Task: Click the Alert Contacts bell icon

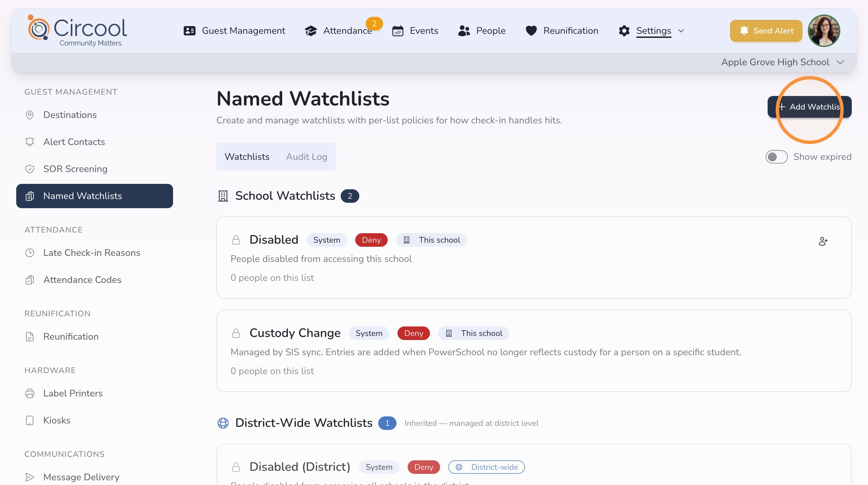Action: tap(30, 142)
